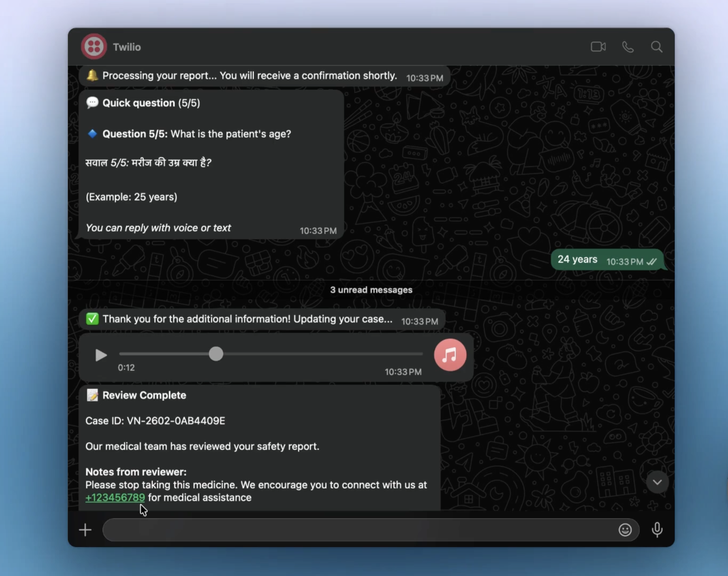Click the pink music note icon

pyautogui.click(x=450, y=355)
